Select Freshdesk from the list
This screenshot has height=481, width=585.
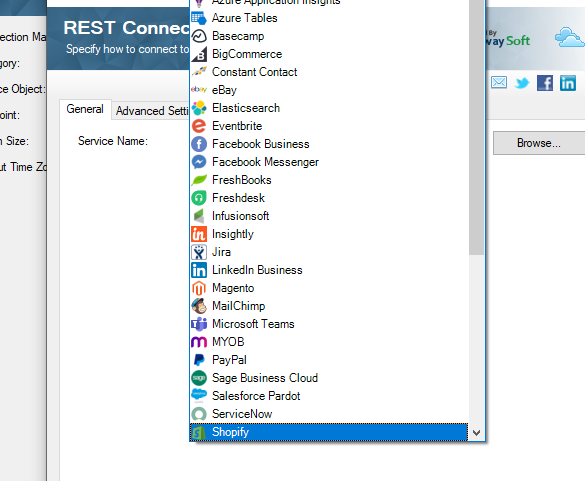tap(329, 198)
